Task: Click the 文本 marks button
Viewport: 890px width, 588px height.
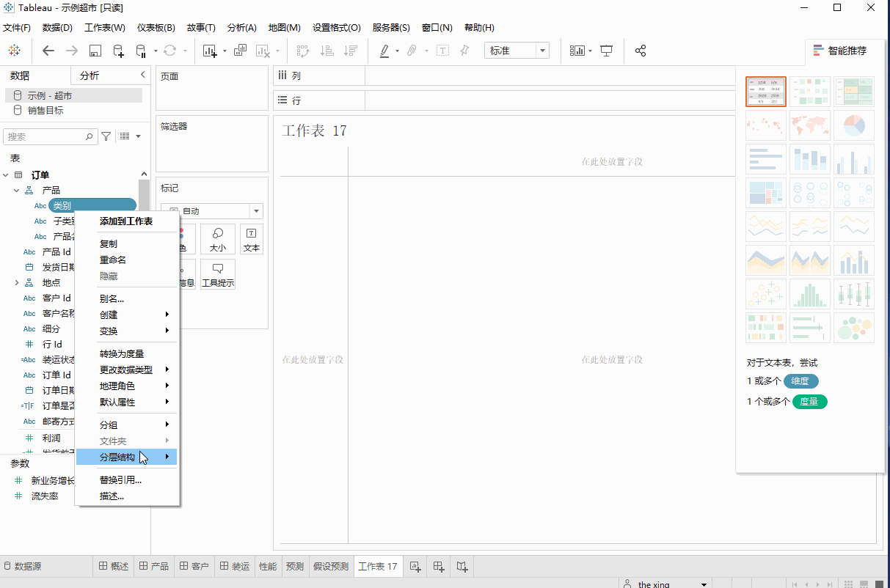Action: point(252,240)
